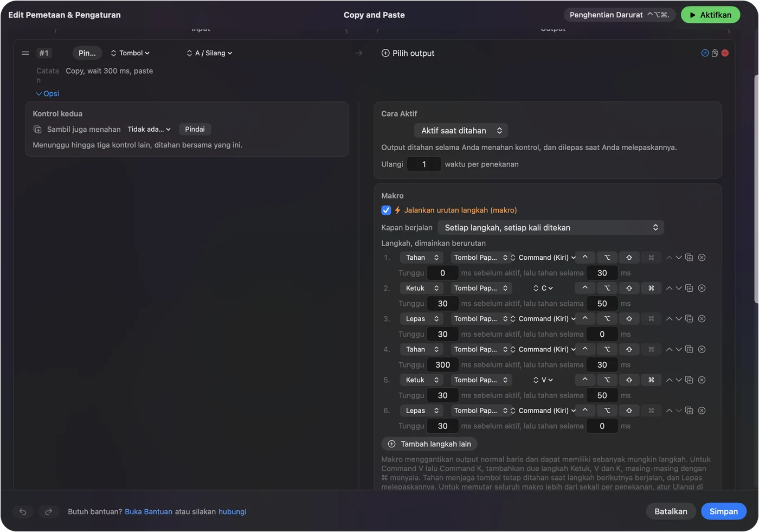The image size is (759, 532).
Task: Toggle the Control modifier on step 5 (V)
Action: coord(585,380)
